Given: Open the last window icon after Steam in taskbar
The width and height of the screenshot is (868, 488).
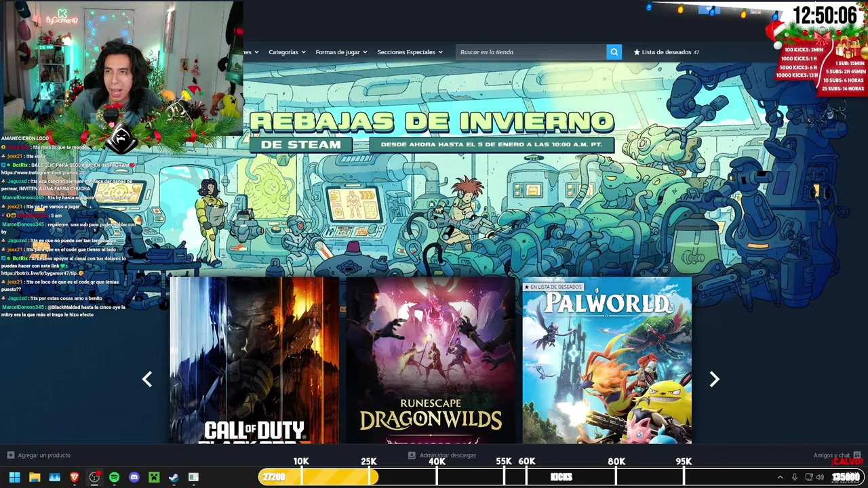Looking at the screenshot, I should coord(193,477).
